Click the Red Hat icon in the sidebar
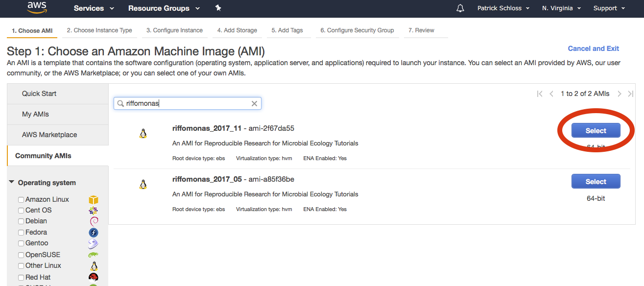644x286 pixels. point(93,277)
